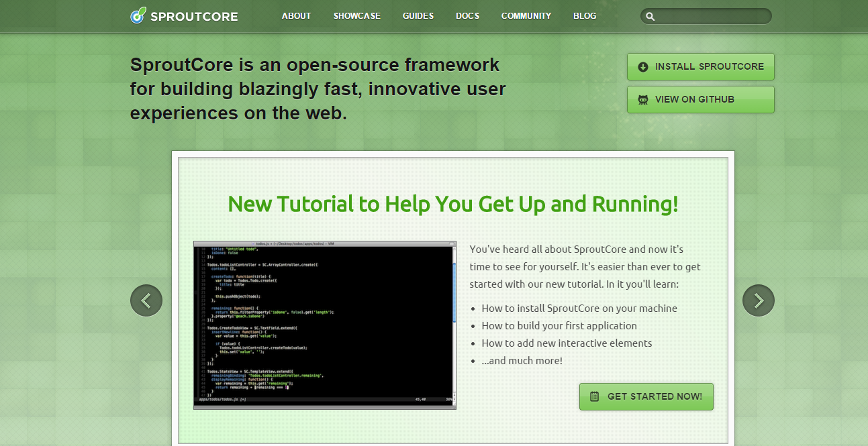Viewport: 868px width, 446px height.
Task: Go to previous slide with left arrow
Action: (146, 300)
